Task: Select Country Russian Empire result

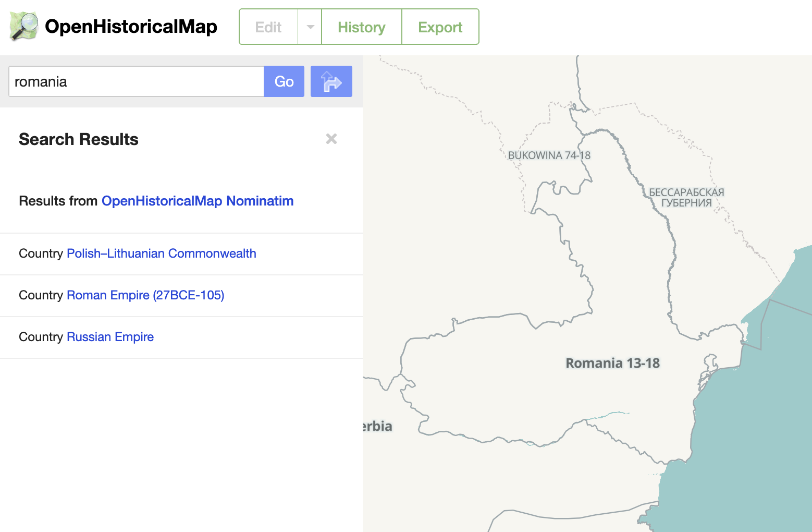Action: coord(110,337)
